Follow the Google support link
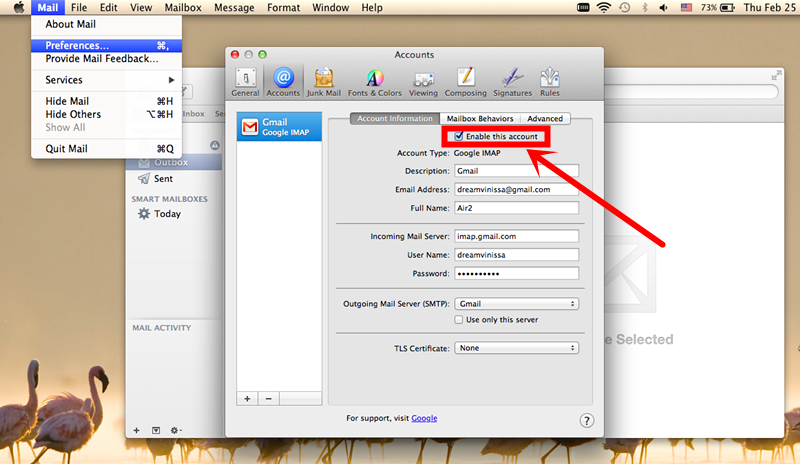This screenshot has width=800, height=464. [x=424, y=418]
